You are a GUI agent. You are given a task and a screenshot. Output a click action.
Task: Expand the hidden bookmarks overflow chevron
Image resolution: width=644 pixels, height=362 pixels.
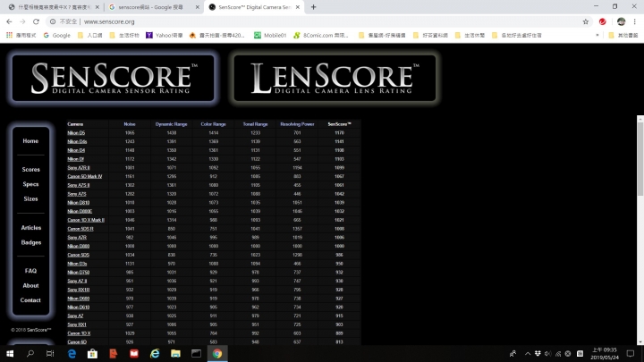597,35
